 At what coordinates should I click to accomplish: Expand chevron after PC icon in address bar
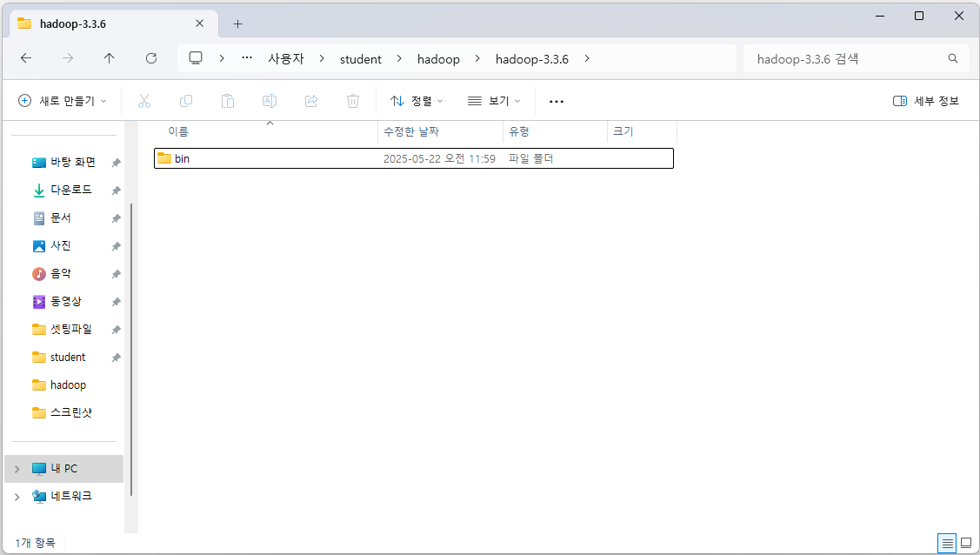coord(221,58)
